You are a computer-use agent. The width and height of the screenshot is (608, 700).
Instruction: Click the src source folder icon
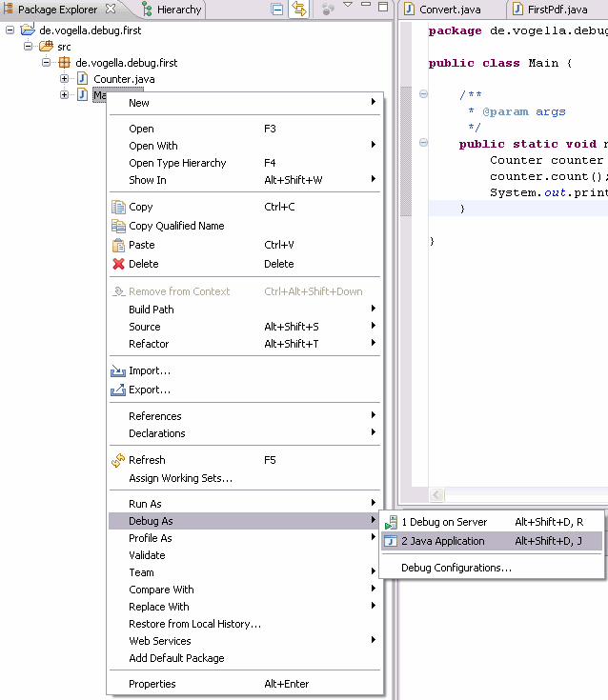tap(46, 46)
